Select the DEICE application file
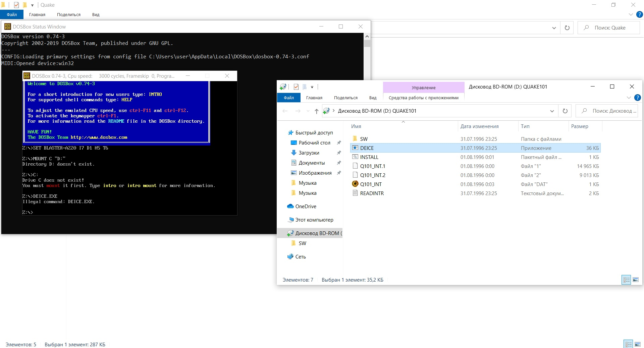The width and height of the screenshot is (644, 348). (367, 148)
